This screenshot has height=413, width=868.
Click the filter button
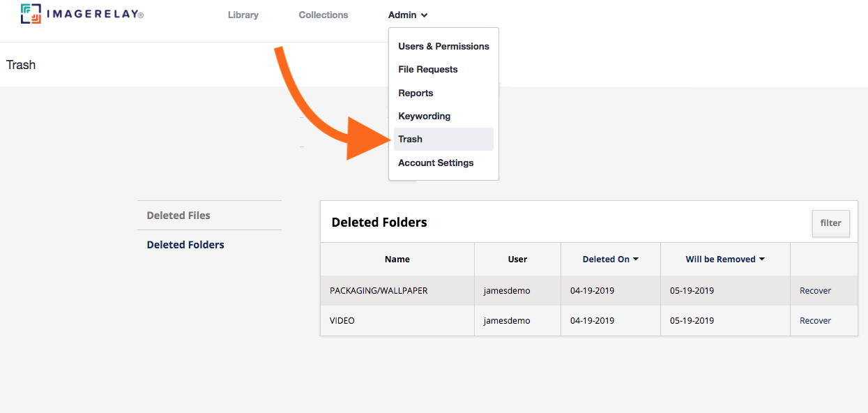(x=831, y=223)
